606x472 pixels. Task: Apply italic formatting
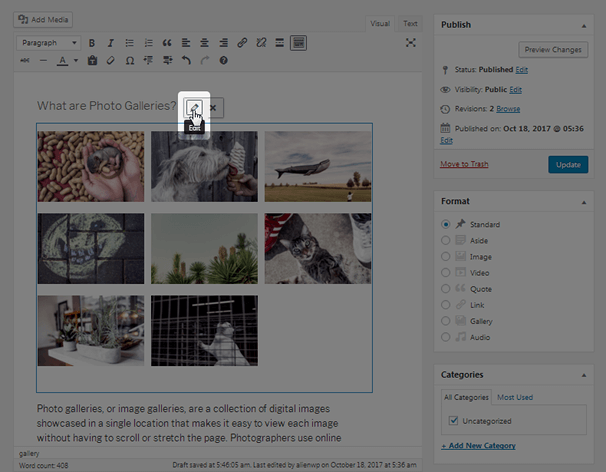tap(111, 43)
